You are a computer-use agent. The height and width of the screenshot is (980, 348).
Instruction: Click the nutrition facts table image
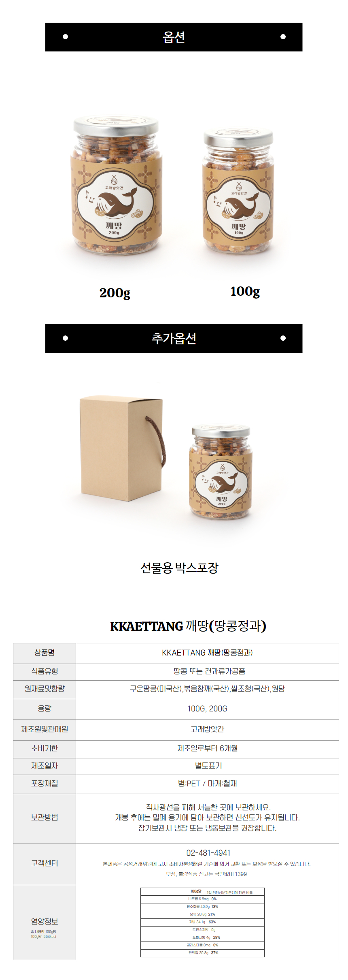202,922
